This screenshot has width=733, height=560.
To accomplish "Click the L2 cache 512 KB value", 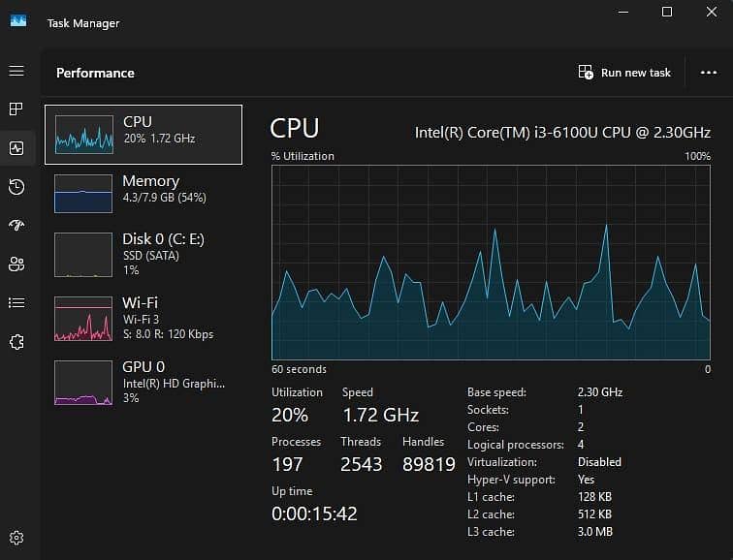I will tap(594, 514).
